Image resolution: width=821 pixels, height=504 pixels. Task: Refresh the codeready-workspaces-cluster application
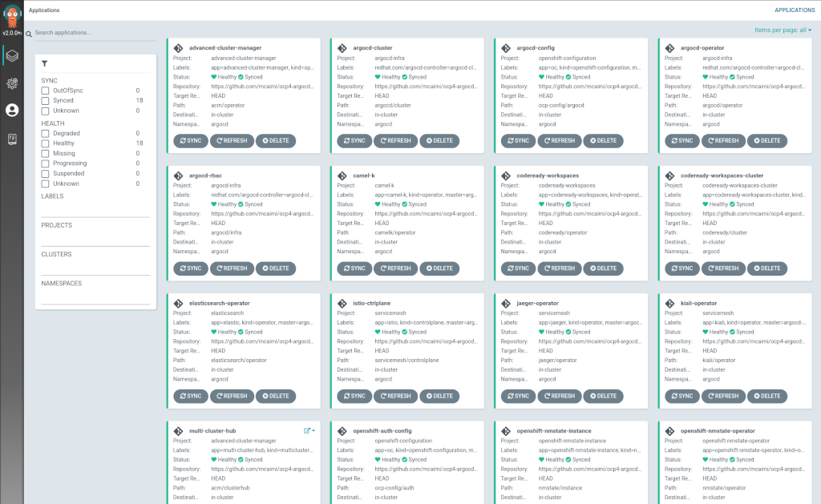coord(723,268)
